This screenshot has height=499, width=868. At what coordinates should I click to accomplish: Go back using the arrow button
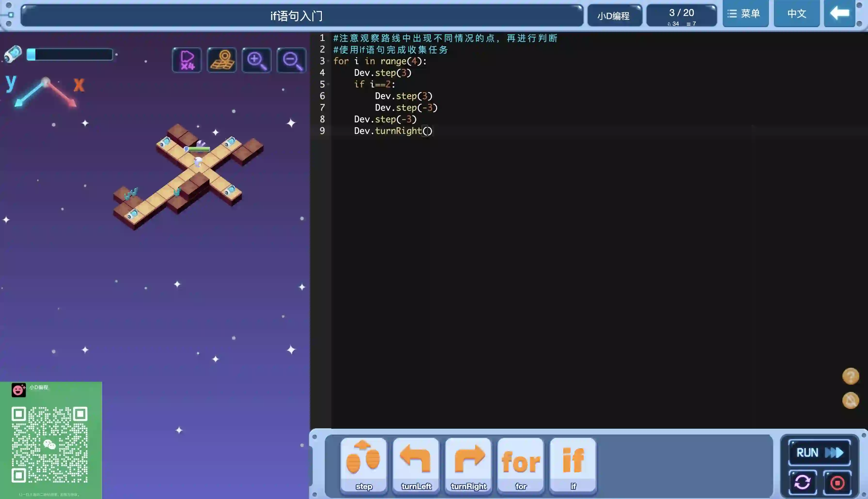click(x=839, y=14)
